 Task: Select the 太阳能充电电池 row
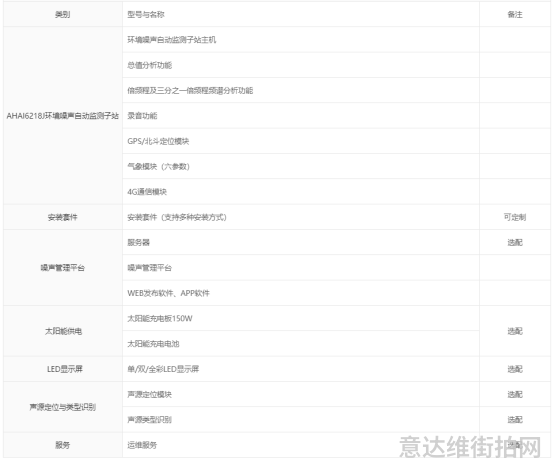(x=301, y=343)
